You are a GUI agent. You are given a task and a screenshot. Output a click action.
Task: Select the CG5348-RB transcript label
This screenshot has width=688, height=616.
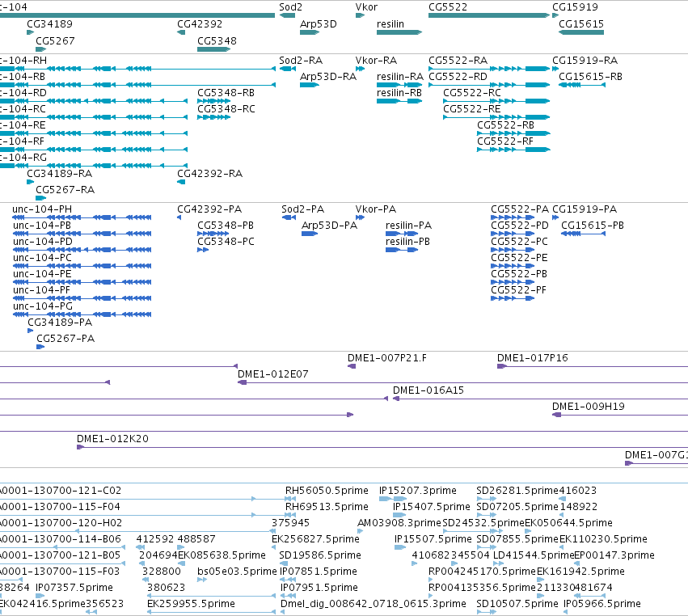226,93
